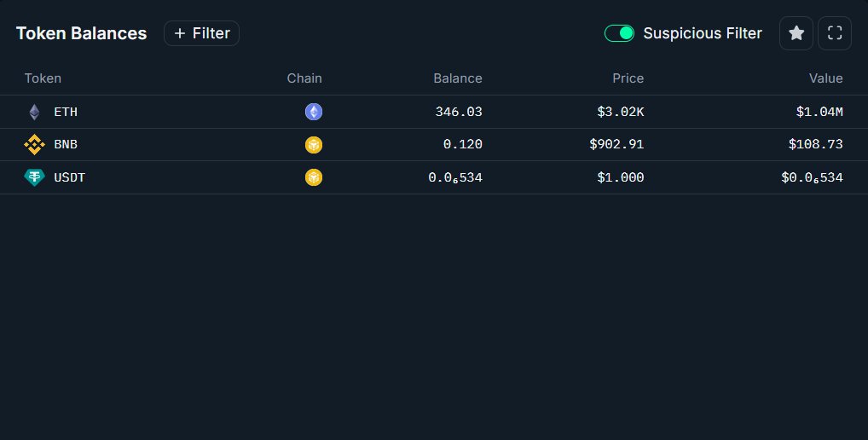Open the ETH token name link
868x440 pixels.
(66, 112)
